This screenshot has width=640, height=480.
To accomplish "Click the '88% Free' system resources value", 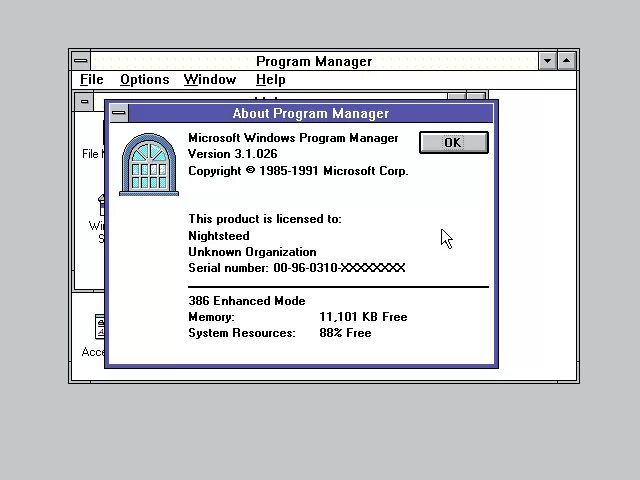I will 345,333.
